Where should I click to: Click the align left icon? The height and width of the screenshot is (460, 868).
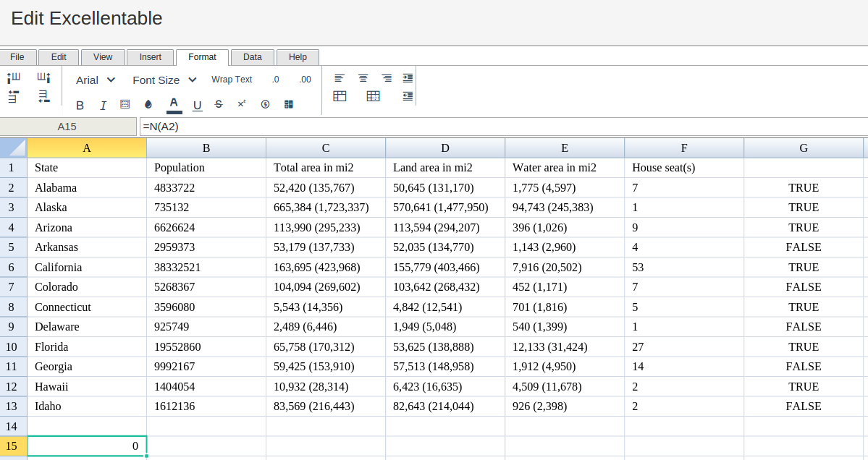[339, 78]
